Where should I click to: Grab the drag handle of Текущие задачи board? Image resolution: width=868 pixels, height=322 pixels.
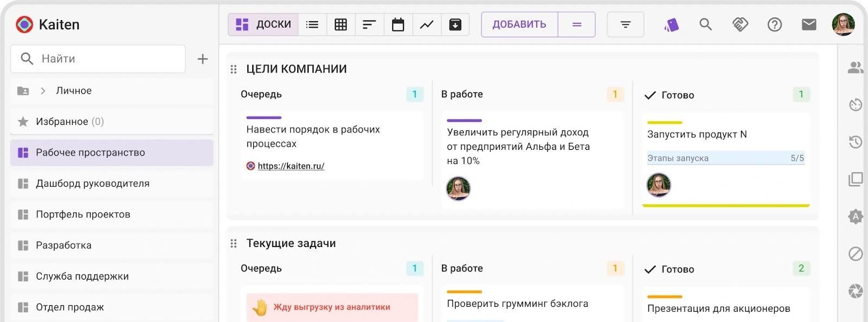pyautogui.click(x=233, y=243)
